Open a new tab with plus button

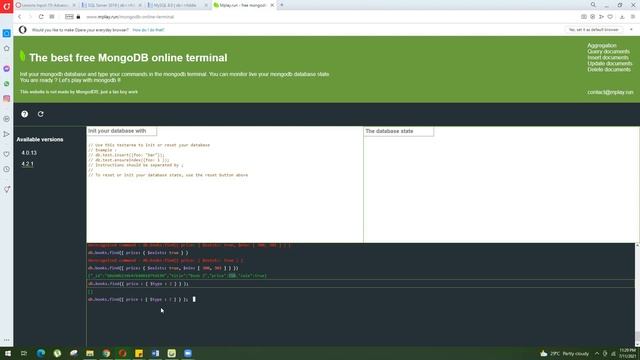pos(282,5)
